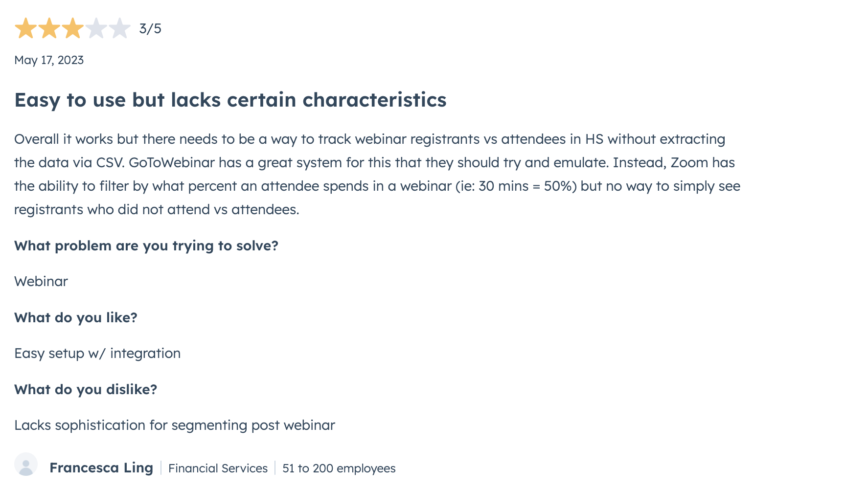Click the fifth gray rating star
868x490 pixels.
coord(120,28)
